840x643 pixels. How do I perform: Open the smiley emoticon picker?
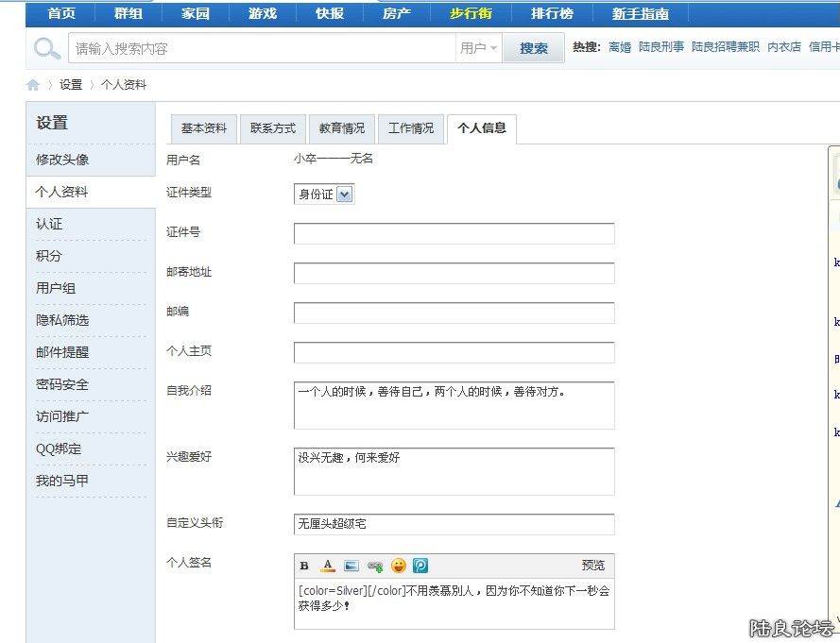click(x=399, y=567)
